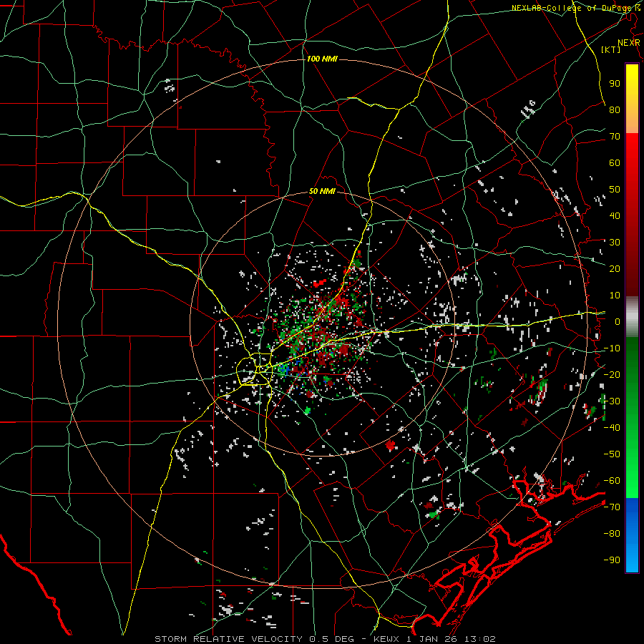Click the storm relative velocity caption text
Image resolution: width=644 pixels, height=644 pixels.
[325, 639]
